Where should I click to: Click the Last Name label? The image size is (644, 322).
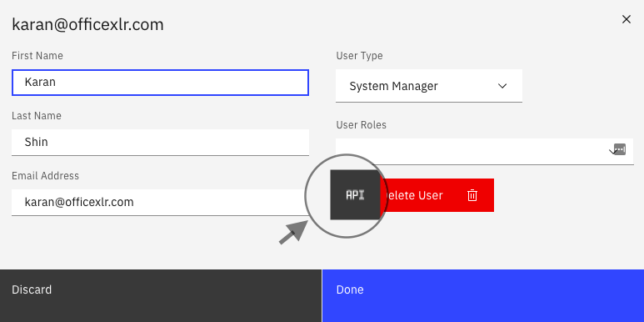(x=37, y=116)
